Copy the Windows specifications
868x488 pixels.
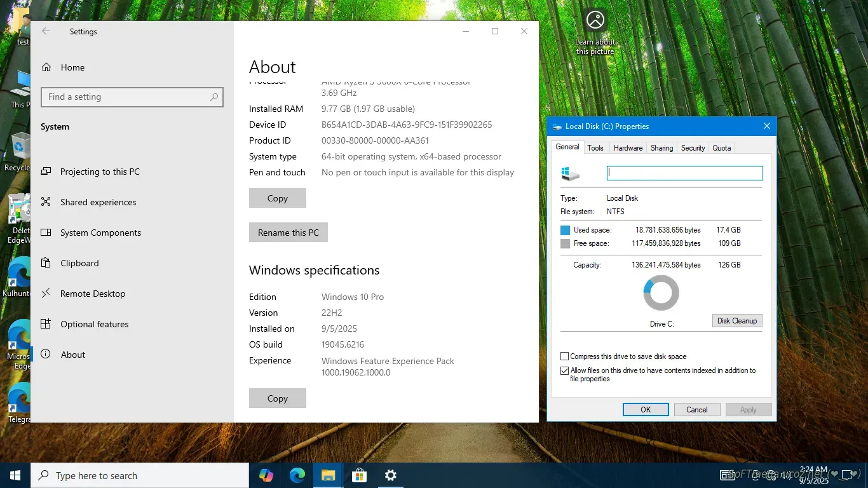(x=277, y=398)
